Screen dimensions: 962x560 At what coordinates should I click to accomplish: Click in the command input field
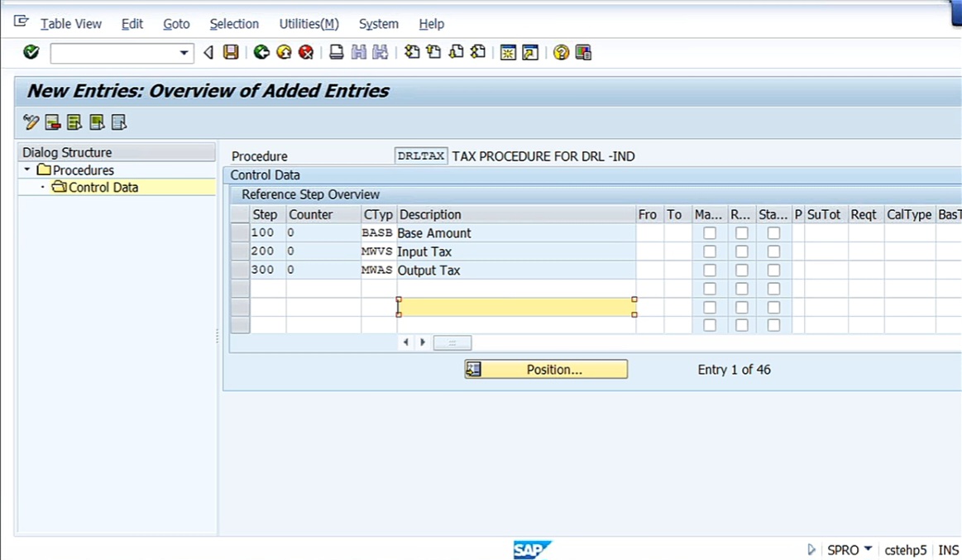coord(114,53)
